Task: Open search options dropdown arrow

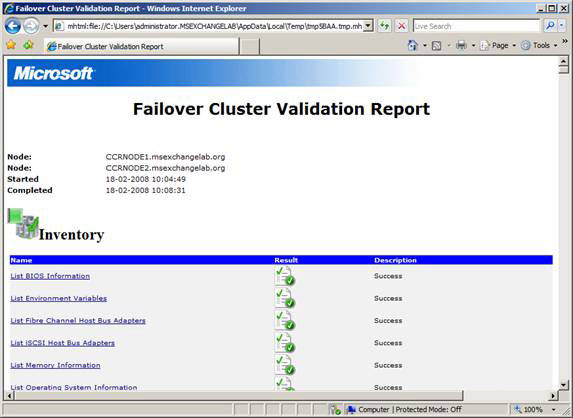Action: click(x=562, y=26)
